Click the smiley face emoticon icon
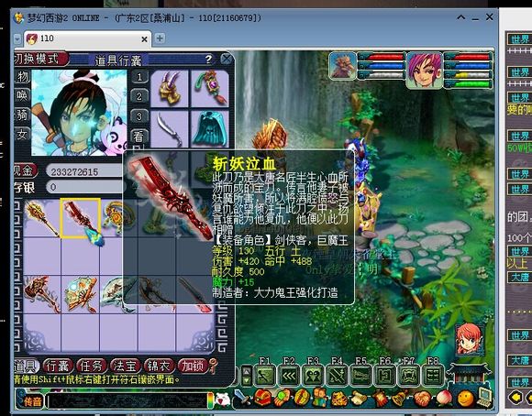The width and height of the screenshot is (532, 416). pos(465,399)
